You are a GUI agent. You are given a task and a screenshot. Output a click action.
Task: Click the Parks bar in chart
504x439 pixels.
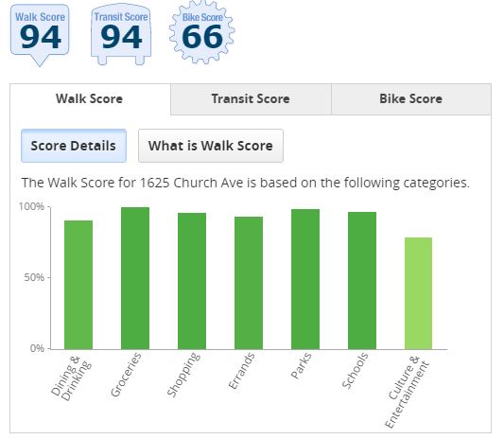coord(305,279)
